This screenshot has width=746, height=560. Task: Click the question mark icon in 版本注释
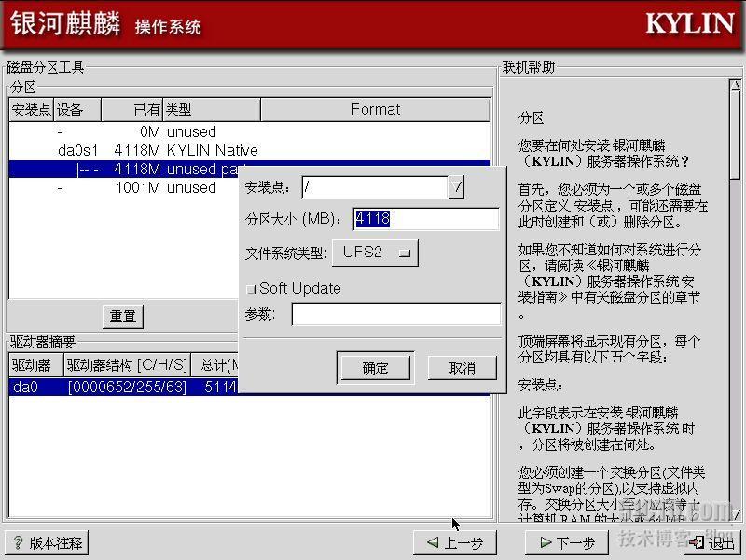pyautogui.click(x=18, y=542)
